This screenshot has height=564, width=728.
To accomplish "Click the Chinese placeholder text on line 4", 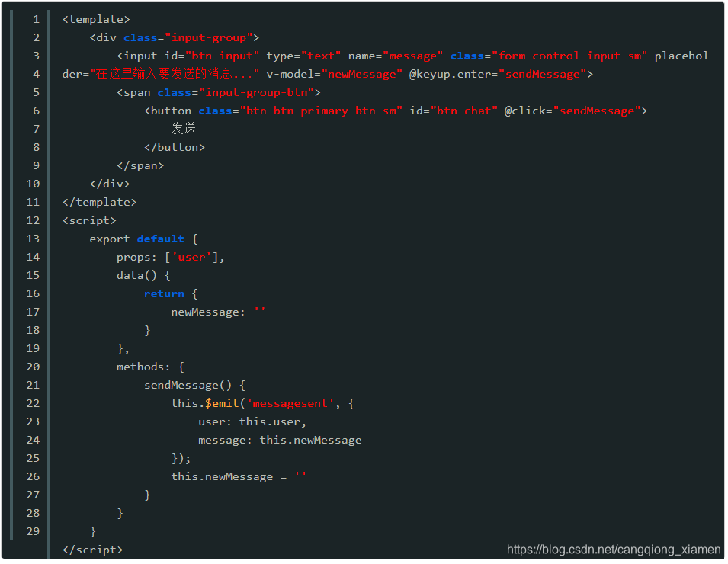I will pos(175,74).
